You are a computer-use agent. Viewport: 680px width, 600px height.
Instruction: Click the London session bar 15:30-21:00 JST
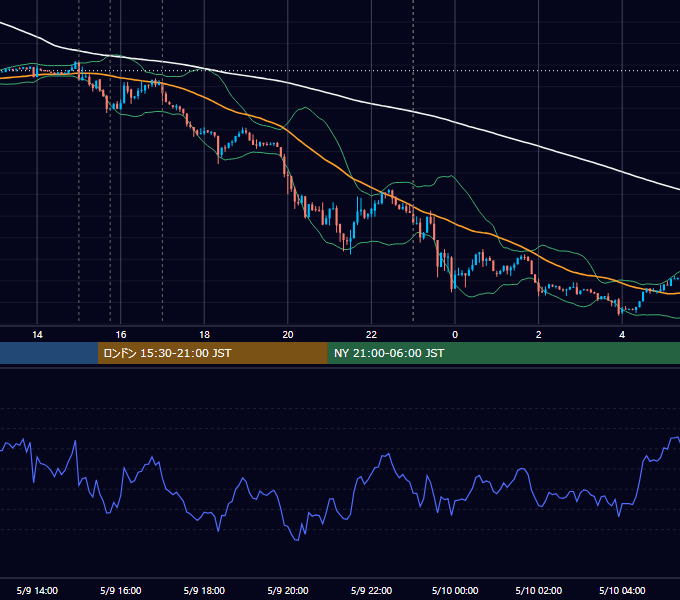212,353
